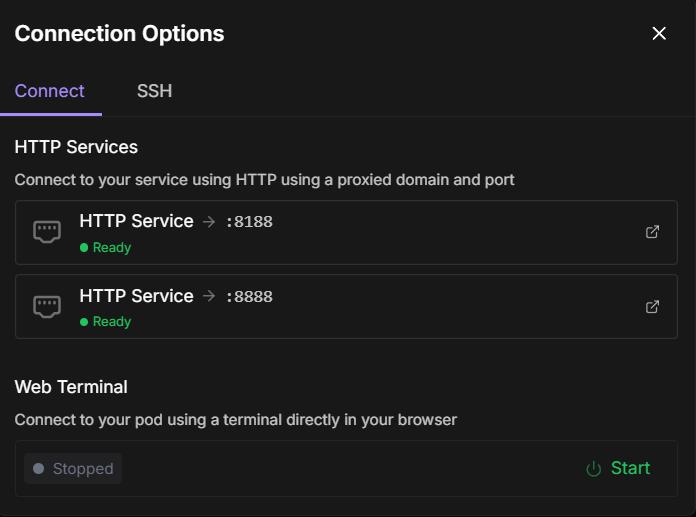Close the Connection Options dialog
Screen dimensions: 696x517
(x=659, y=33)
